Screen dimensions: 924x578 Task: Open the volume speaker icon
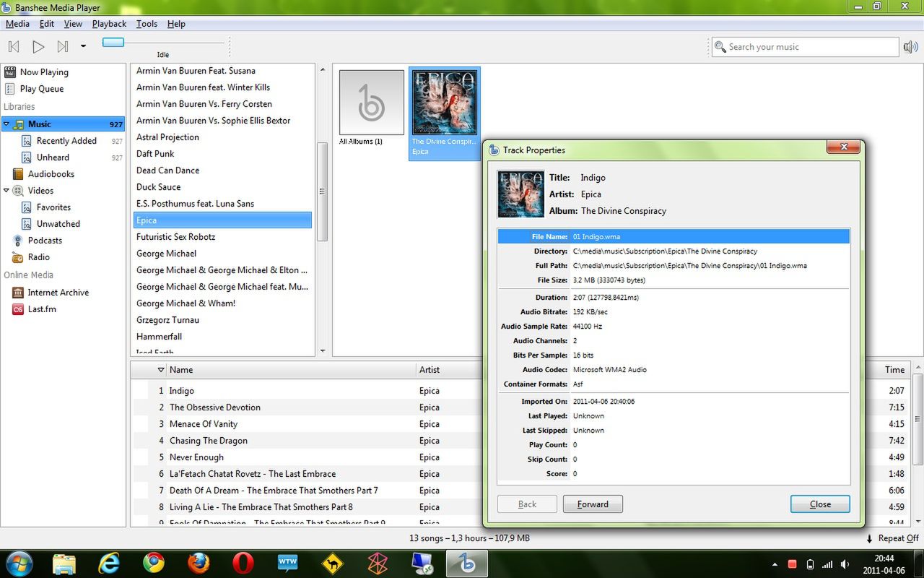(910, 47)
